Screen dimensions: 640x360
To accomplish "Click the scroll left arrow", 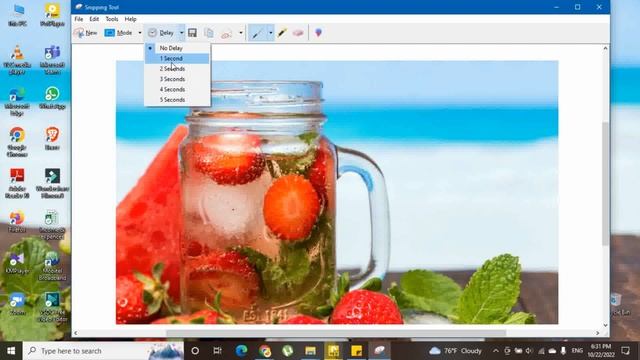I will coord(76,333).
